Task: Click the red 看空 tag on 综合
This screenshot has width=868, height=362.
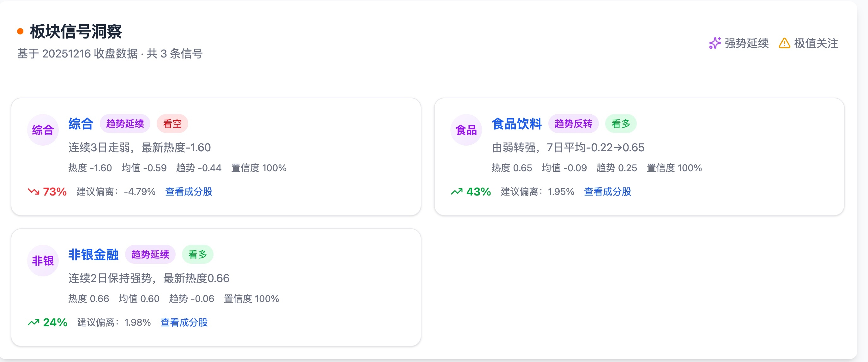Action: (x=172, y=124)
